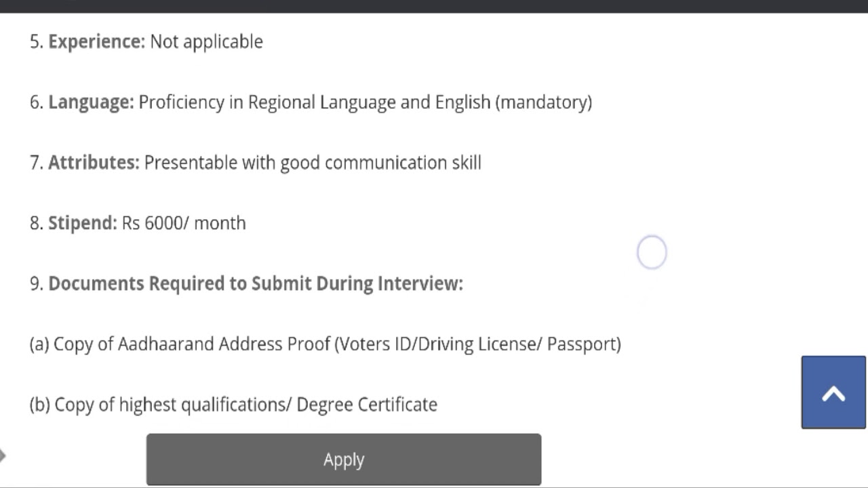This screenshot has width=868, height=488.
Task: Click the '(a) Copy of Aadhaarand' text
Action: [122, 344]
